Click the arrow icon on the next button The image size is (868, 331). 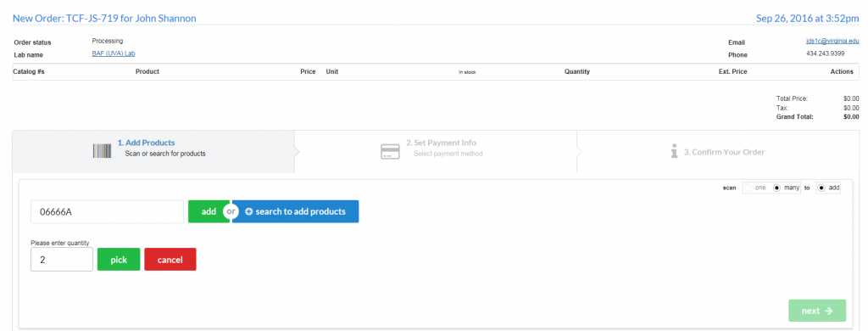tap(829, 311)
